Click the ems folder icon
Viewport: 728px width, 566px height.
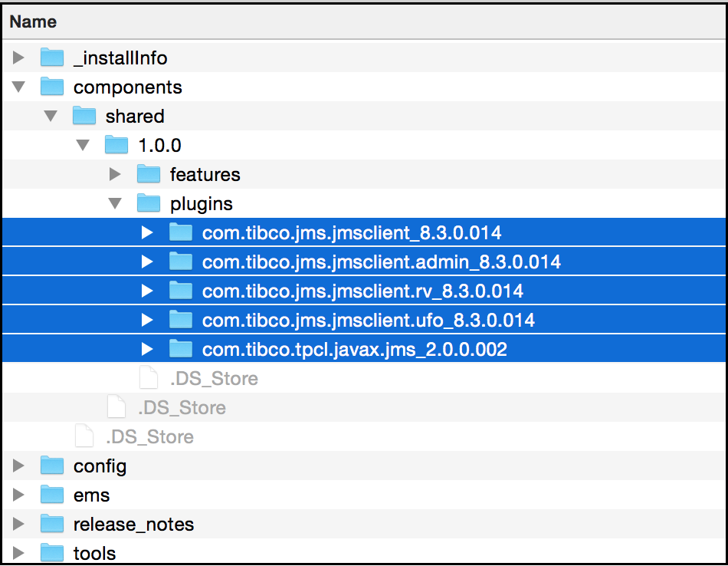click(51, 495)
